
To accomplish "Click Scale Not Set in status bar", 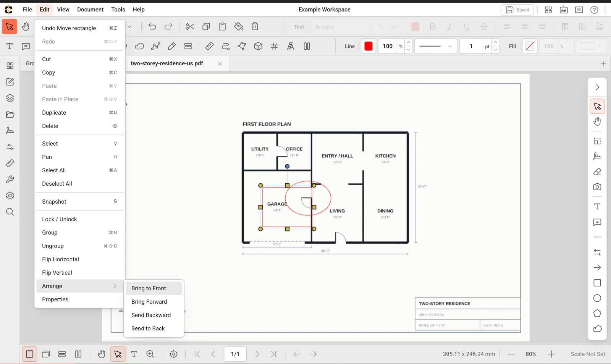I will [x=588, y=354].
